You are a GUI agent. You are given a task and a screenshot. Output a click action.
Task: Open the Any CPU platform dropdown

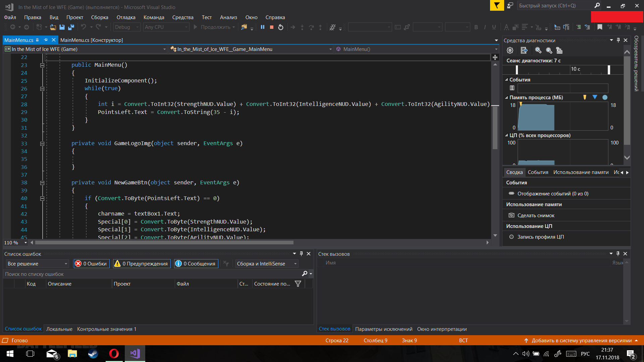166,27
